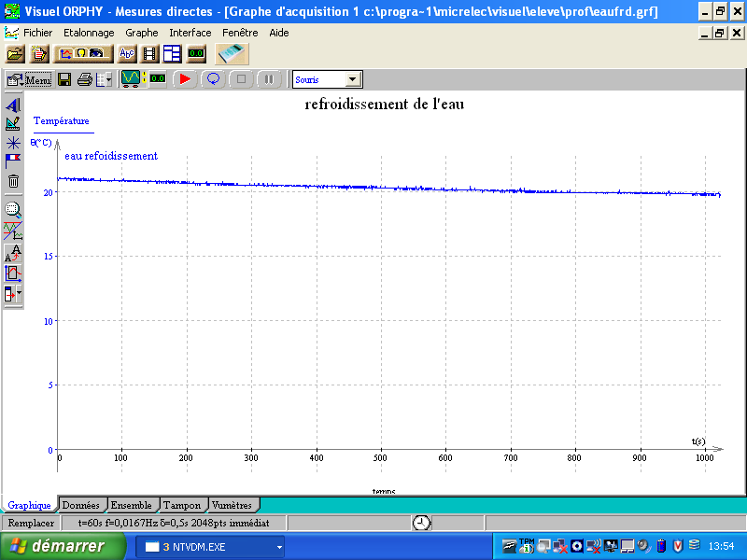Open the Graphe menu
The height and width of the screenshot is (560, 747).
[x=142, y=33]
